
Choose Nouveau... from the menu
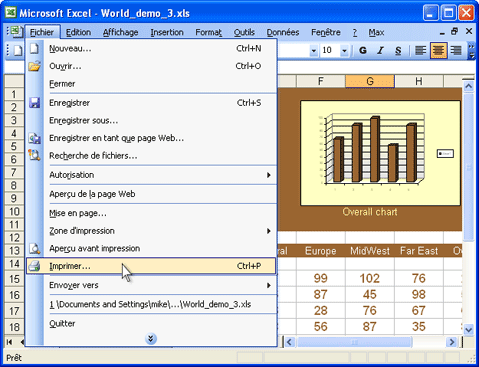151,49
